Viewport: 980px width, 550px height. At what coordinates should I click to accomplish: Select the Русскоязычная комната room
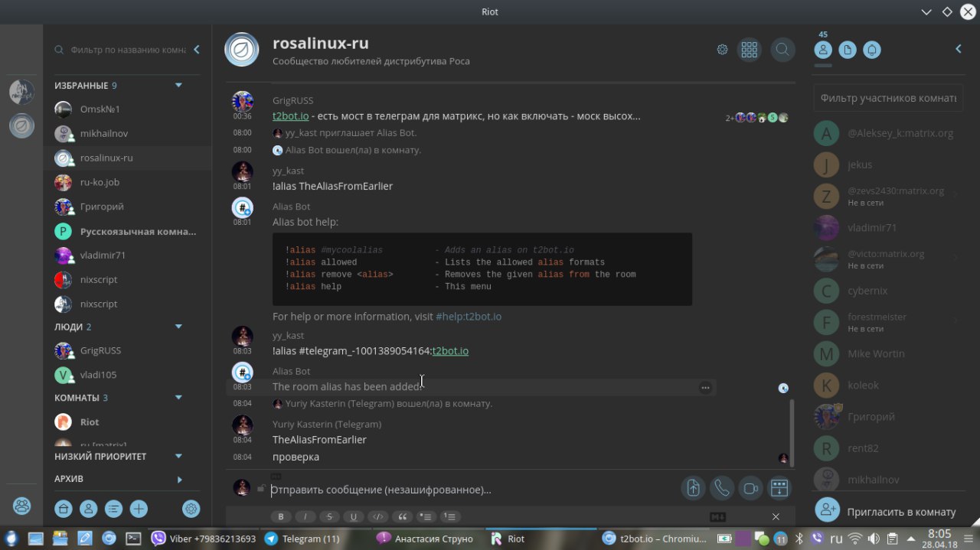[x=128, y=231]
